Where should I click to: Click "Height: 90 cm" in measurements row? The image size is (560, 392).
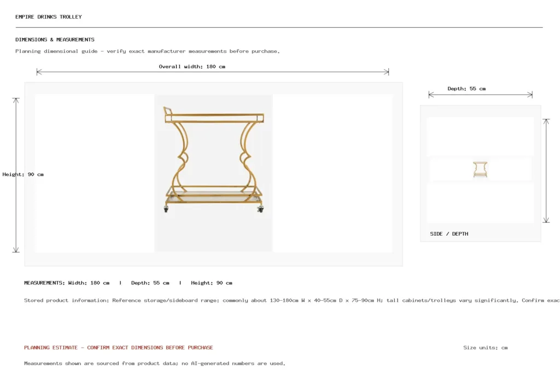click(x=212, y=283)
